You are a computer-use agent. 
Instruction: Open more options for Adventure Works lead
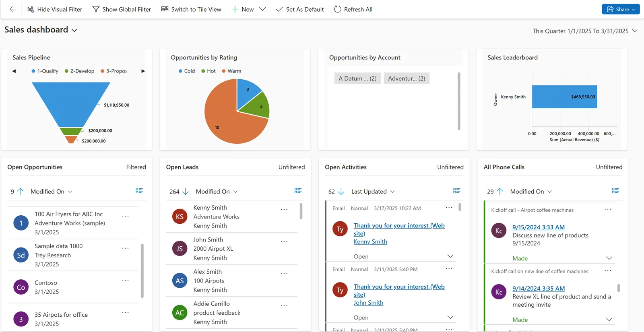click(x=284, y=210)
